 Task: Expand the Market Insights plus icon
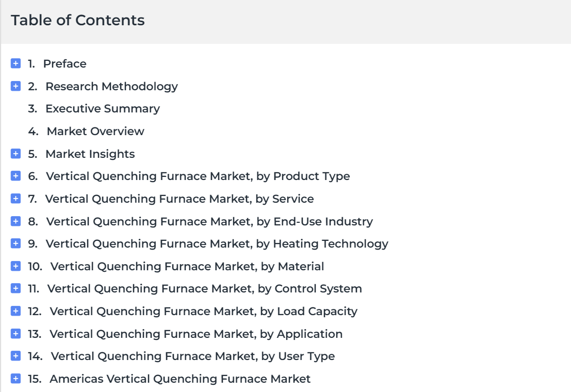click(15, 153)
